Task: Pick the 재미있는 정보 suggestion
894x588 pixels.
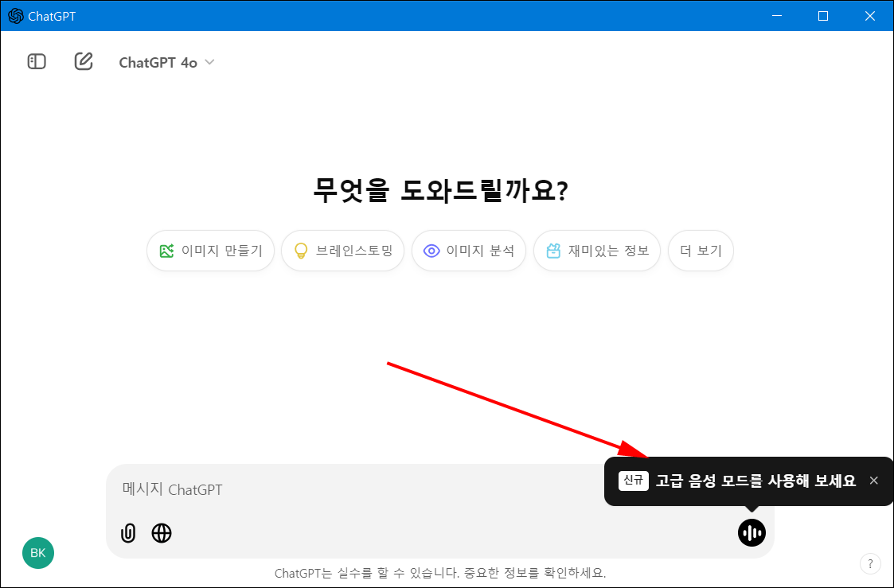Action: (x=597, y=251)
